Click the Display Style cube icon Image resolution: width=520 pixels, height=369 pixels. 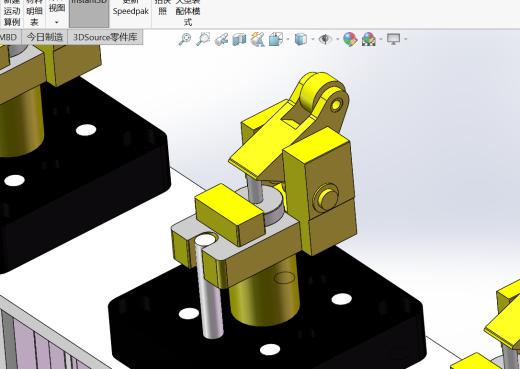(x=301, y=39)
